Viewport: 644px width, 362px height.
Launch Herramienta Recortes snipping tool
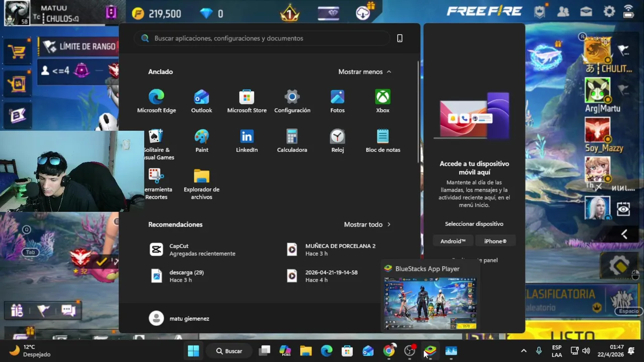pyautogui.click(x=158, y=185)
